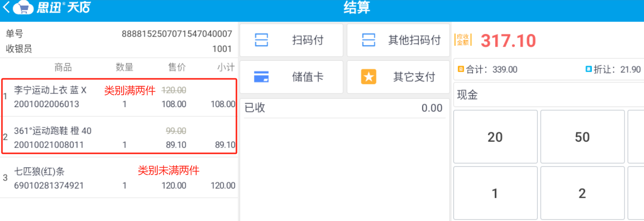The image size is (644, 221).
Task: Choose 扫码付 payment method
Action: click(x=291, y=40)
